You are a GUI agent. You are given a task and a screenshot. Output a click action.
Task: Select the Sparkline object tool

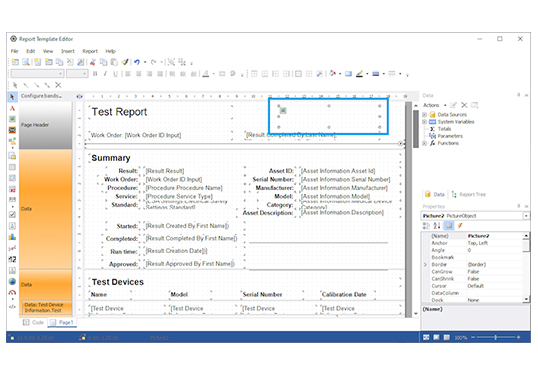12,248
